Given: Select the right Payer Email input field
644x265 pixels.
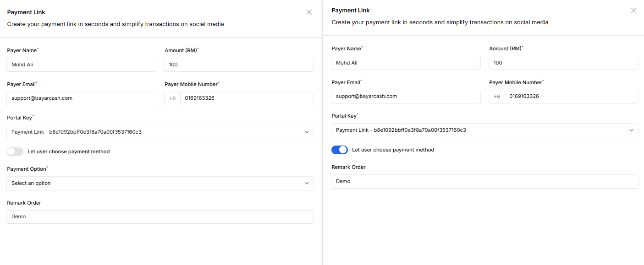Looking at the screenshot, I should pos(406,96).
